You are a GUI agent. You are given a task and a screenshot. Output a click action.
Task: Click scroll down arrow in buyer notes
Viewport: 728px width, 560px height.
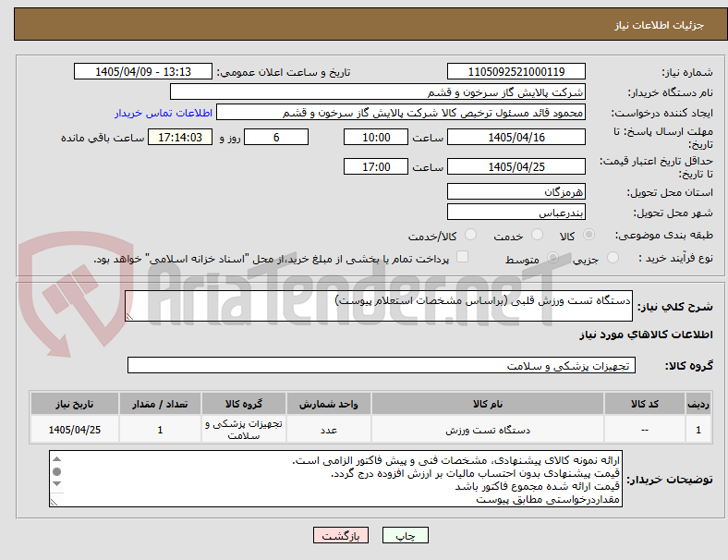pyautogui.click(x=56, y=484)
